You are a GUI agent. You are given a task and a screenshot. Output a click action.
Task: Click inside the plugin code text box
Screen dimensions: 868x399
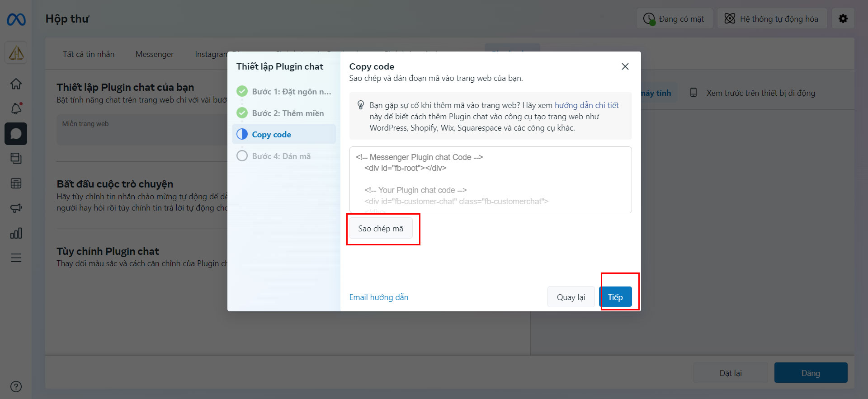pos(490,179)
